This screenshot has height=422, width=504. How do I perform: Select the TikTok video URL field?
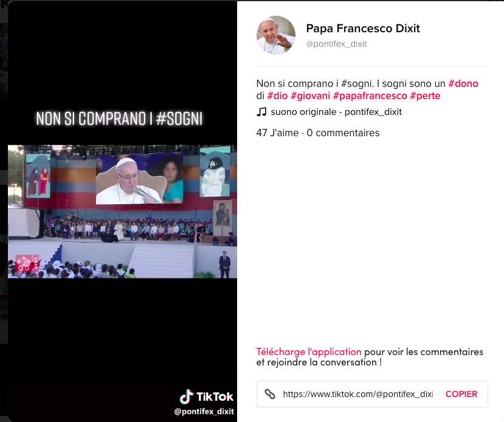point(357,394)
